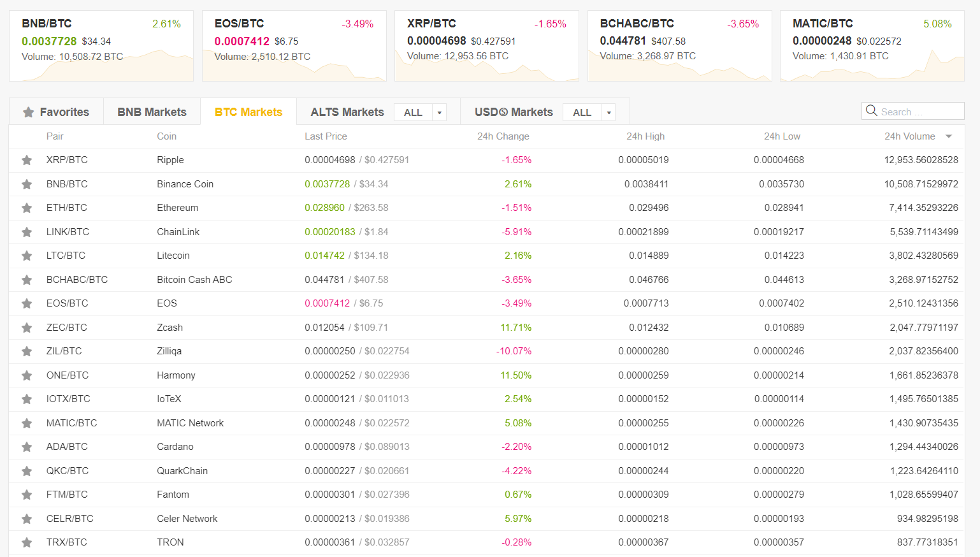Screen dimensions: 980x557
Task: Click Fantom 24h low 0.00000279
Action: click(779, 495)
